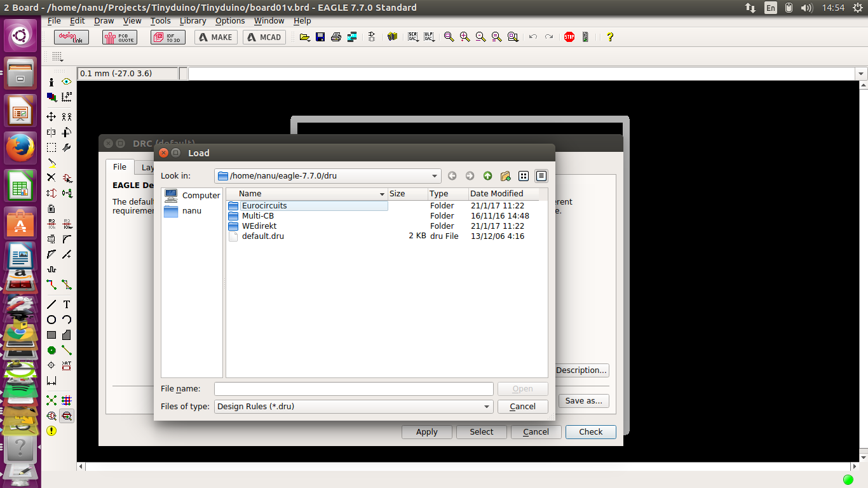Click the File name input field

(x=353, y=389)
